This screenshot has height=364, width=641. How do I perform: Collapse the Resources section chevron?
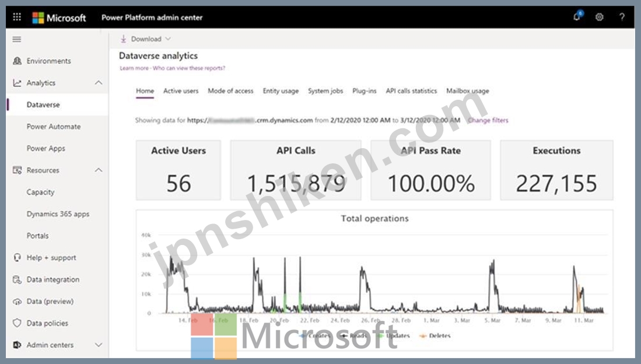click(x=99, y=170)
